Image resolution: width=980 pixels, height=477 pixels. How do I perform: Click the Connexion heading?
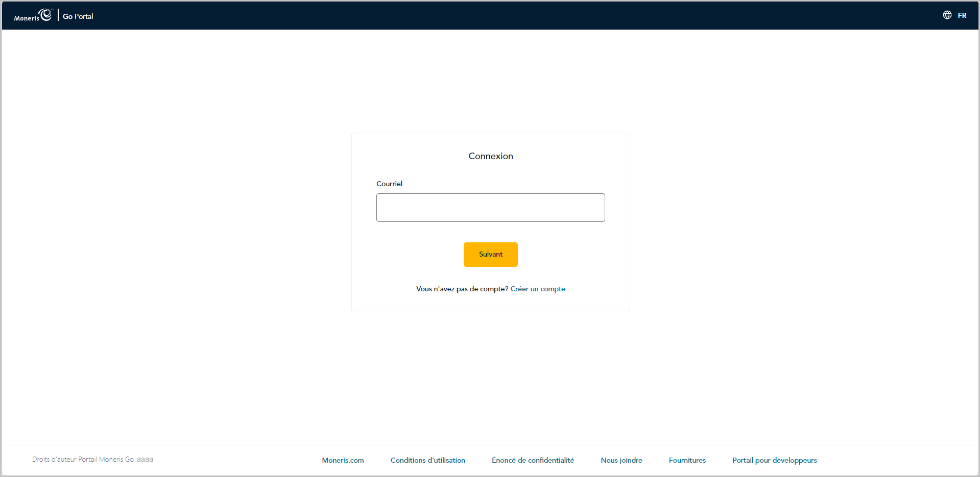(x=490, y=156)
